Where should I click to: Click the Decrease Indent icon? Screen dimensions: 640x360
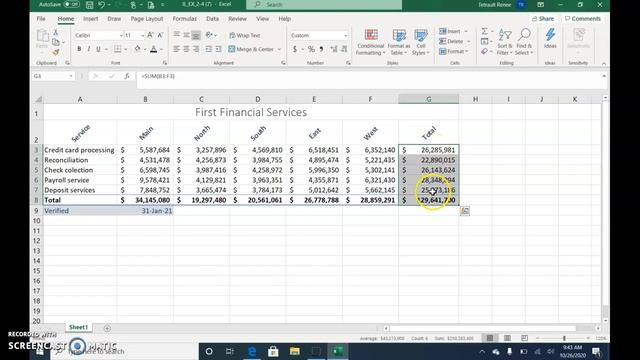tap(208, 49)
